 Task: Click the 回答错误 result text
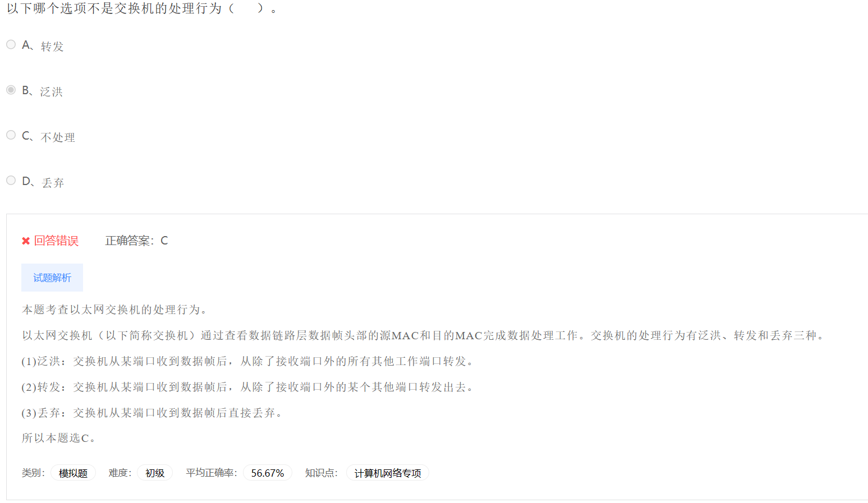56,241
